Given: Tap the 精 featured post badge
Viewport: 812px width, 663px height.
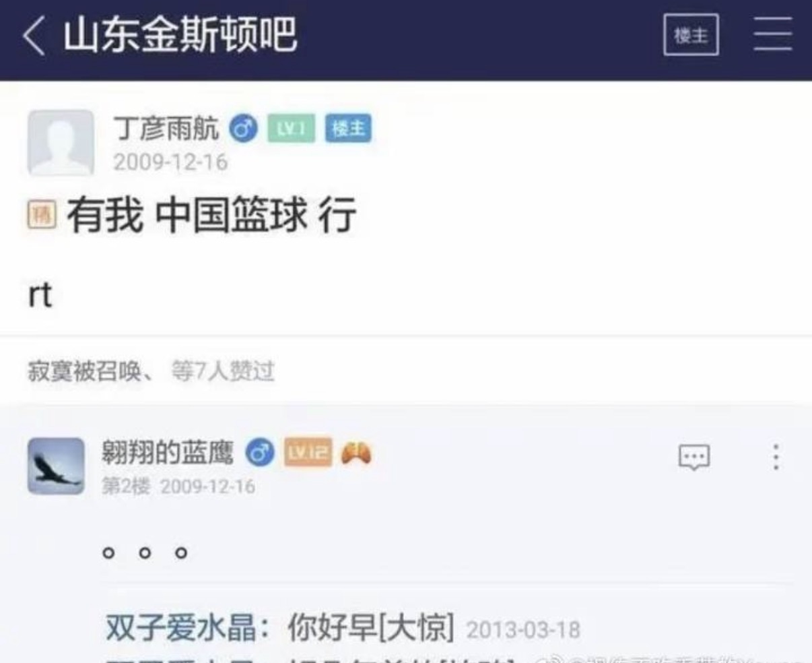Looking at the screenshot, I should 41,216.
